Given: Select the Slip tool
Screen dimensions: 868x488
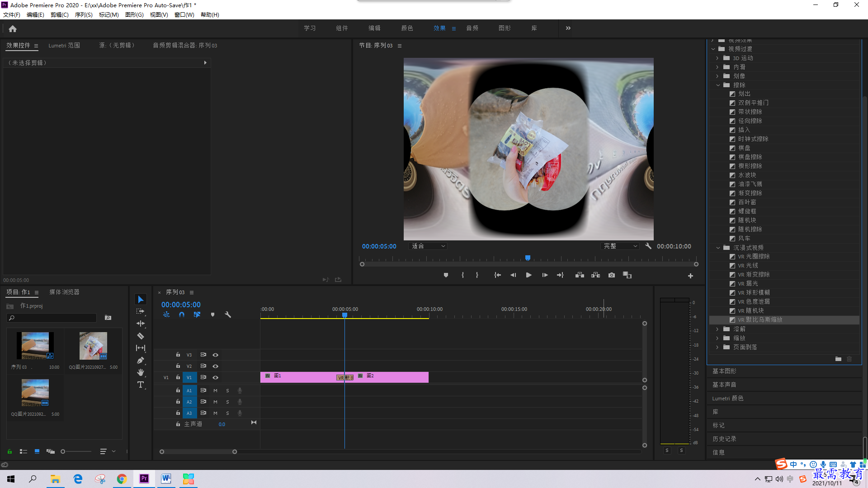Looking at the screenshot, I should [141, 348].
